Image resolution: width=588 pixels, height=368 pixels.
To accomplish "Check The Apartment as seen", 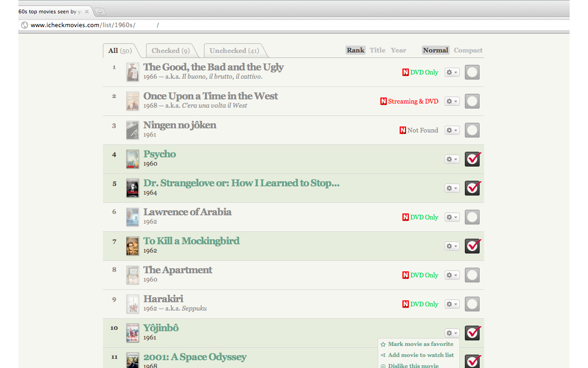I will tap(472, 275).
